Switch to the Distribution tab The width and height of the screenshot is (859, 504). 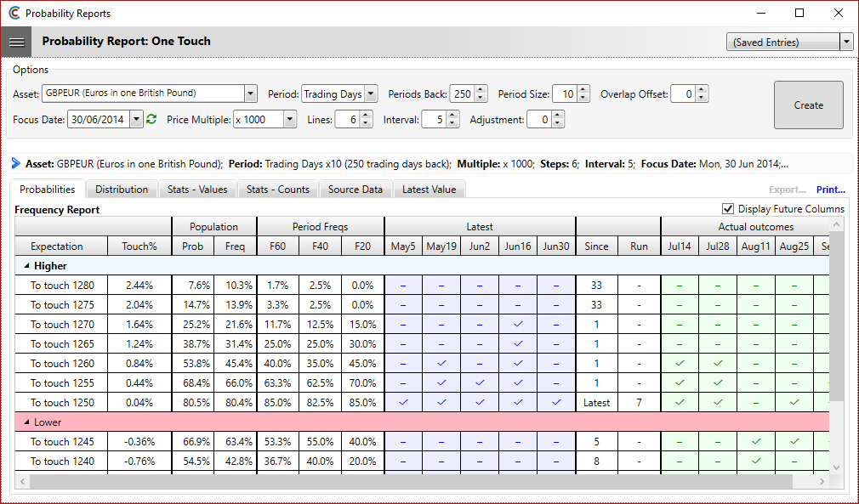[x=121, y=190]
